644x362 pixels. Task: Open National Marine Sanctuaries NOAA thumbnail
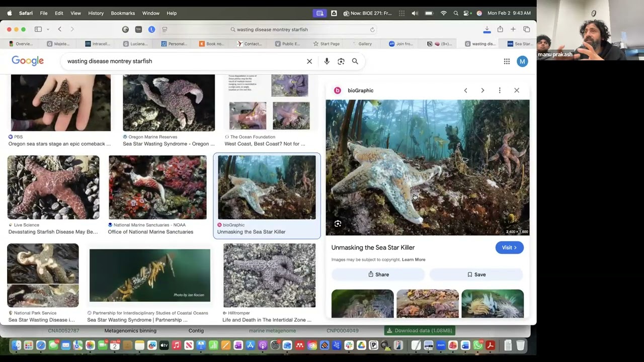[x=157, y=187]
